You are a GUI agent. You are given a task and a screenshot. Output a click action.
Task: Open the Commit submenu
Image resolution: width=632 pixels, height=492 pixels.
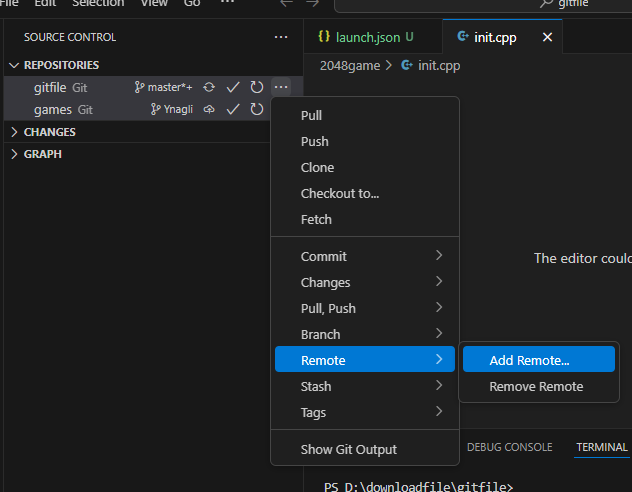[365, 256]
